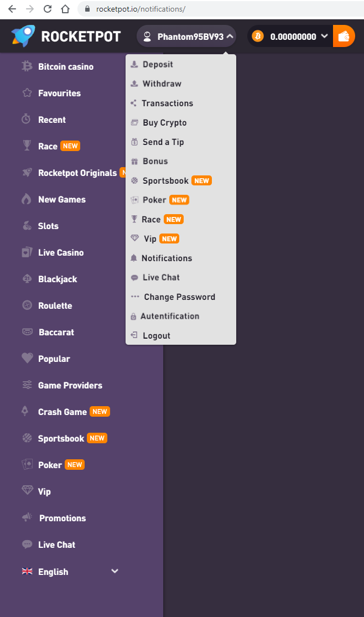364x617 pixels.
Task: Click the Roulette wheel icon in sidebar
Action: (x=27, y=305)
